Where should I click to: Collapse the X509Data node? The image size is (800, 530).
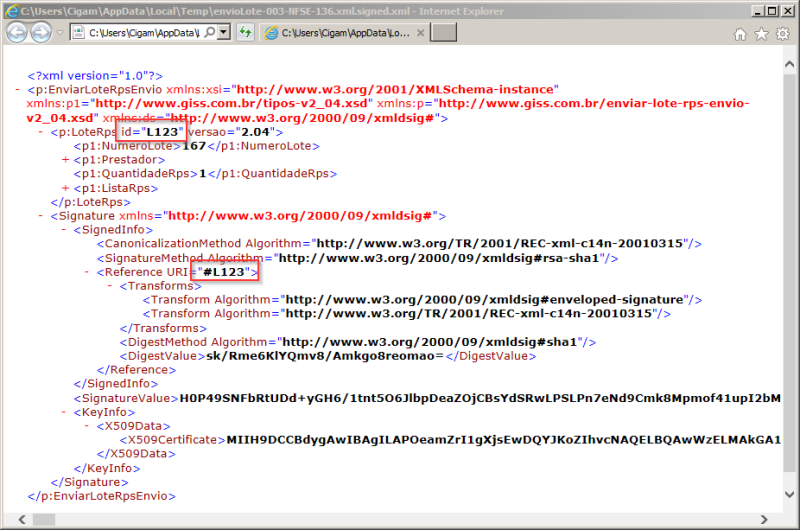point(87,426)
